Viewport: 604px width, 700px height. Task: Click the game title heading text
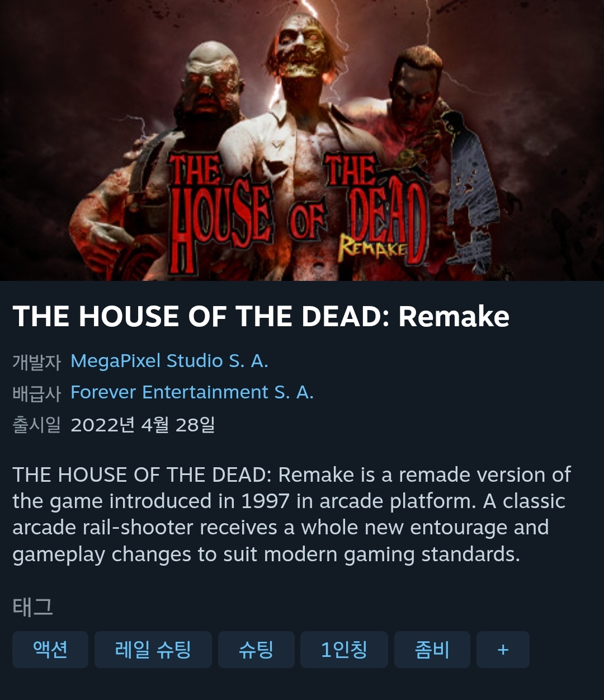click(x=261, y=316)
